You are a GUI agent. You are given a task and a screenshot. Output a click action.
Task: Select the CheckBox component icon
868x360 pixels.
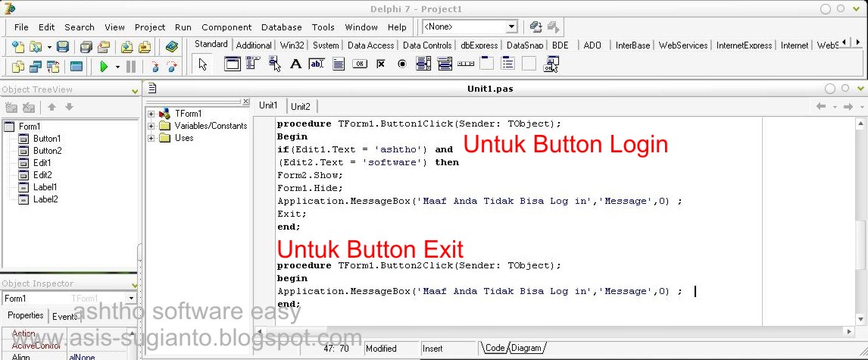point(381,64)
